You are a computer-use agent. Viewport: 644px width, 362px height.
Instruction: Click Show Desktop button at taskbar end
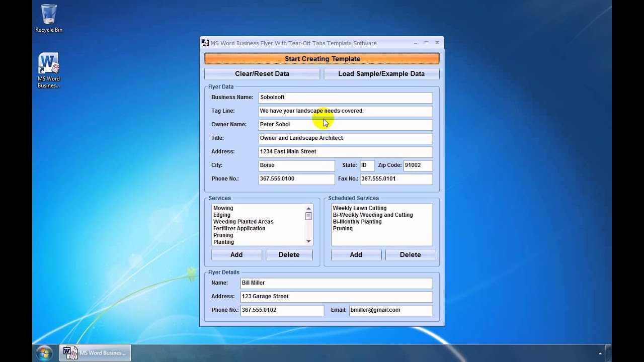(609, 353)
